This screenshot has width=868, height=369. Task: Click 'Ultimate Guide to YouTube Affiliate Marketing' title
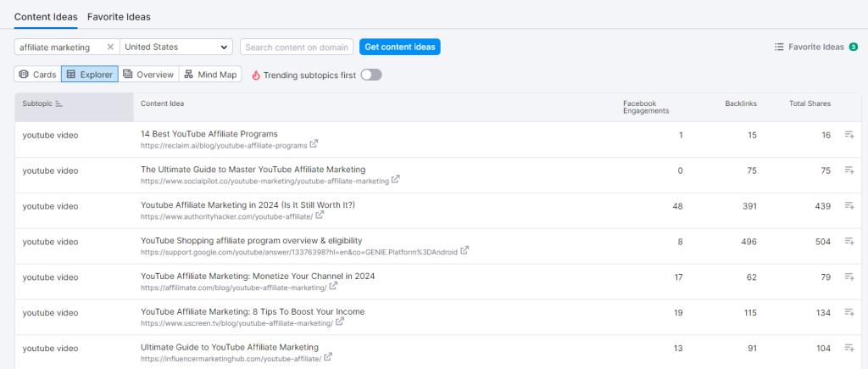pos(230,347)
